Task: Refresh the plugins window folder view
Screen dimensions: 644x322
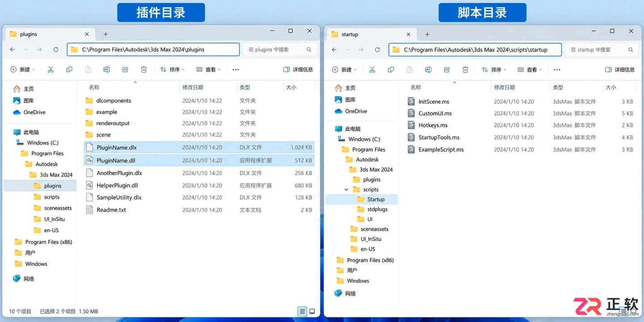Action: (x=55, y=50)
